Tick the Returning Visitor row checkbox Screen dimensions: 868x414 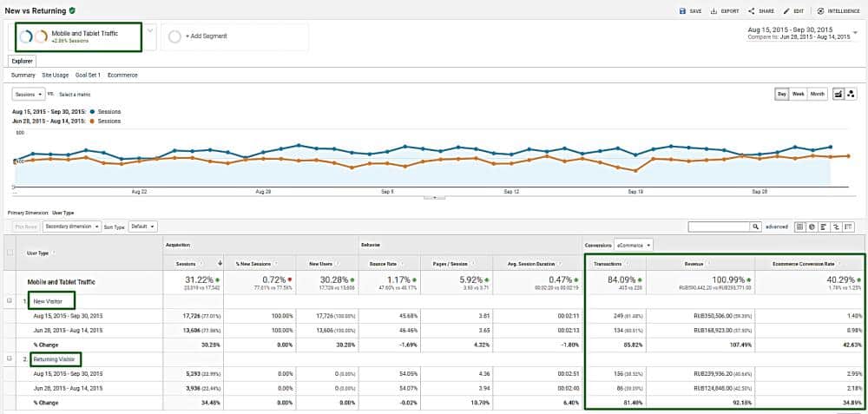(9, 358)
